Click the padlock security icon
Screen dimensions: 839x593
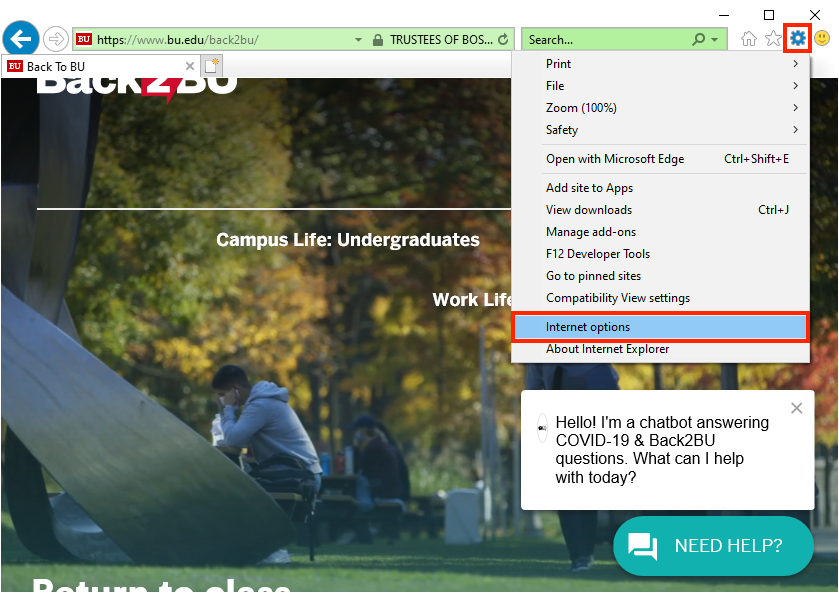click(377, 38)
